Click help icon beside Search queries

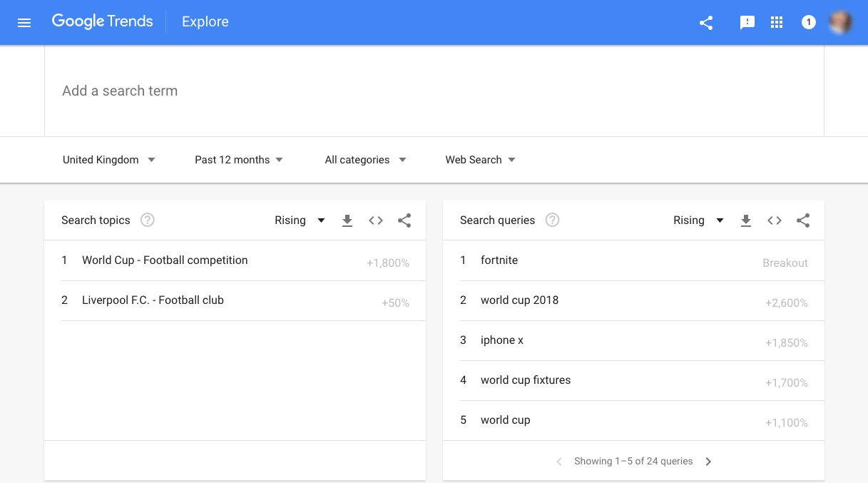(552, 220)
